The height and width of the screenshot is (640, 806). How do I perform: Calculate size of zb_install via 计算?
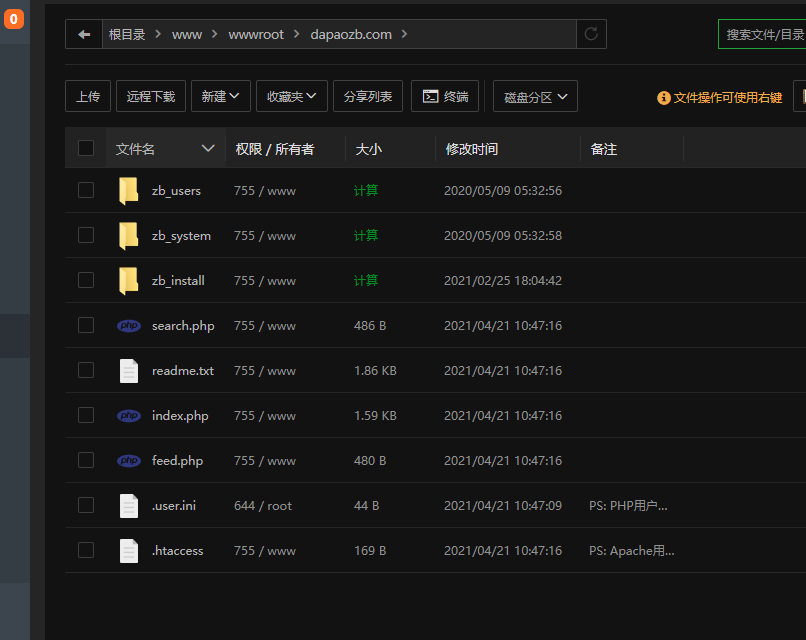(x=366, y=281)
